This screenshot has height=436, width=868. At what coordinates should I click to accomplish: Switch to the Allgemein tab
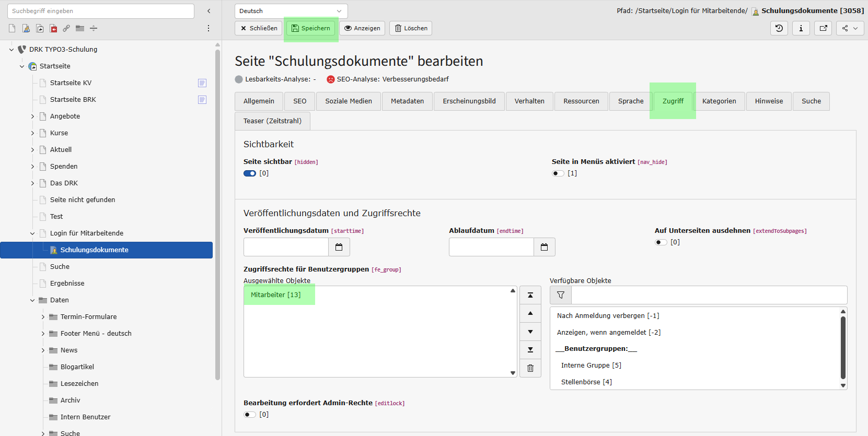[x=259, y=101]
